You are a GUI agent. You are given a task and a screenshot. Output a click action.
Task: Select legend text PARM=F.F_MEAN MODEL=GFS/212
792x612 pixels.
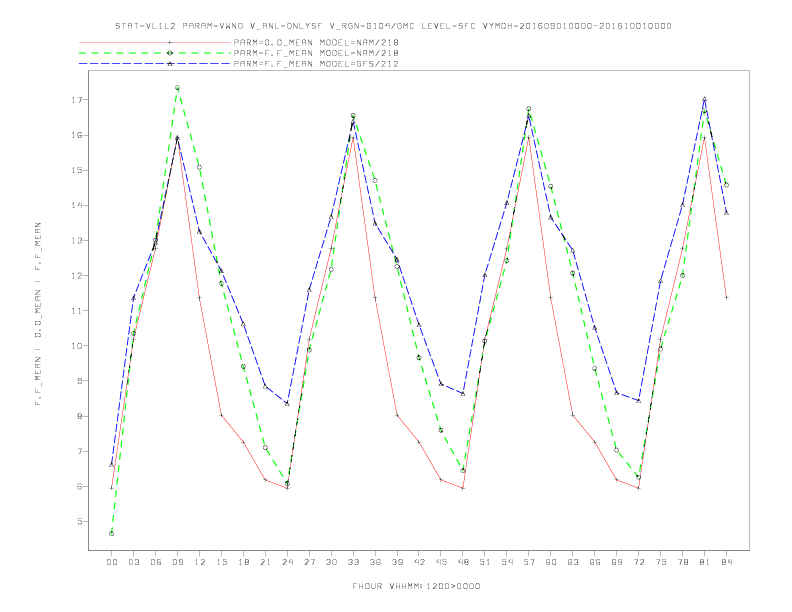(x=316, y=64)
